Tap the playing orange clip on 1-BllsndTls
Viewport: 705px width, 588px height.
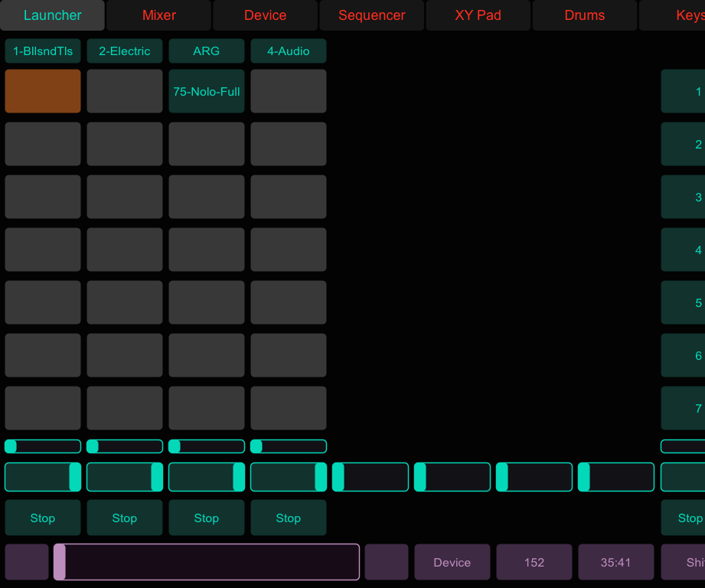pyautogui.click(x=42, y=90)
